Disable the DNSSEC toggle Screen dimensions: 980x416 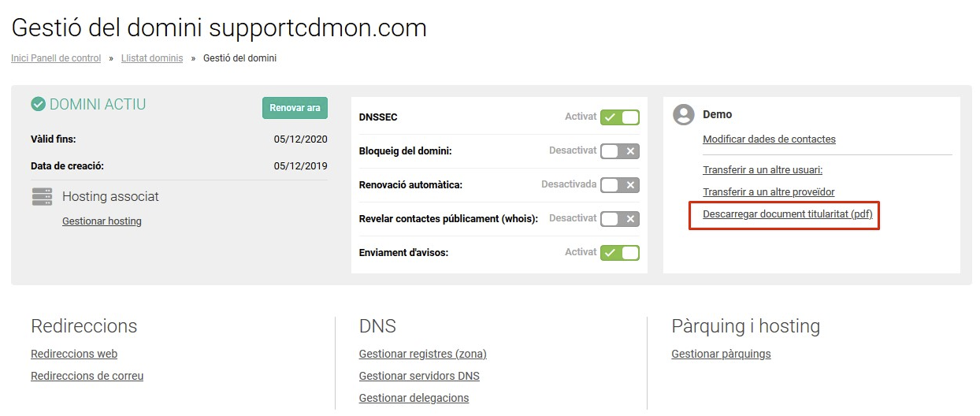pos(619,117)
